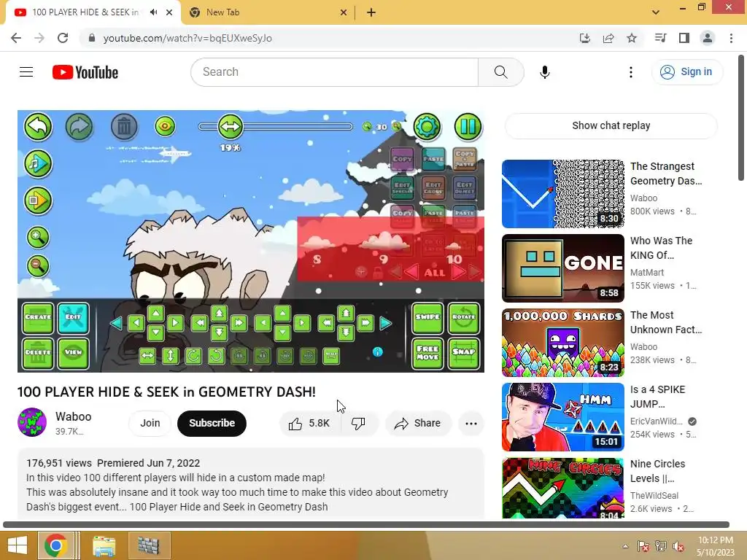Subscribe to Waboo channel
The image size is (747, 560).
coord(212,424)
